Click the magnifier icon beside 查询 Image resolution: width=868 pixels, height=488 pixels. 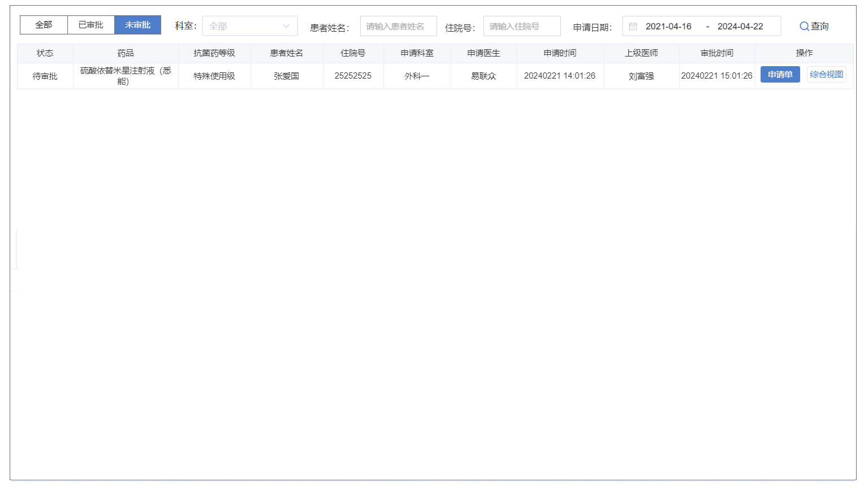coord(804,27)
